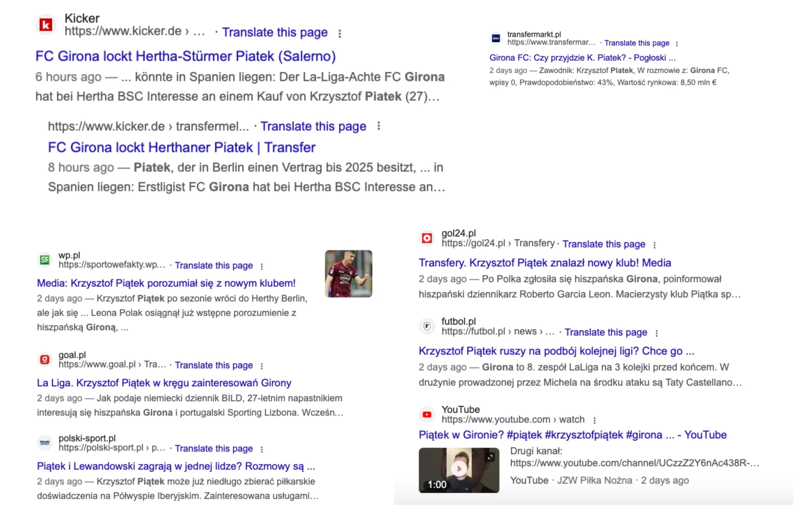Click the 'goal.pl' site name
Image resolution: width=798 pixels, height=532 pixels.
click(x=72, y=355)
